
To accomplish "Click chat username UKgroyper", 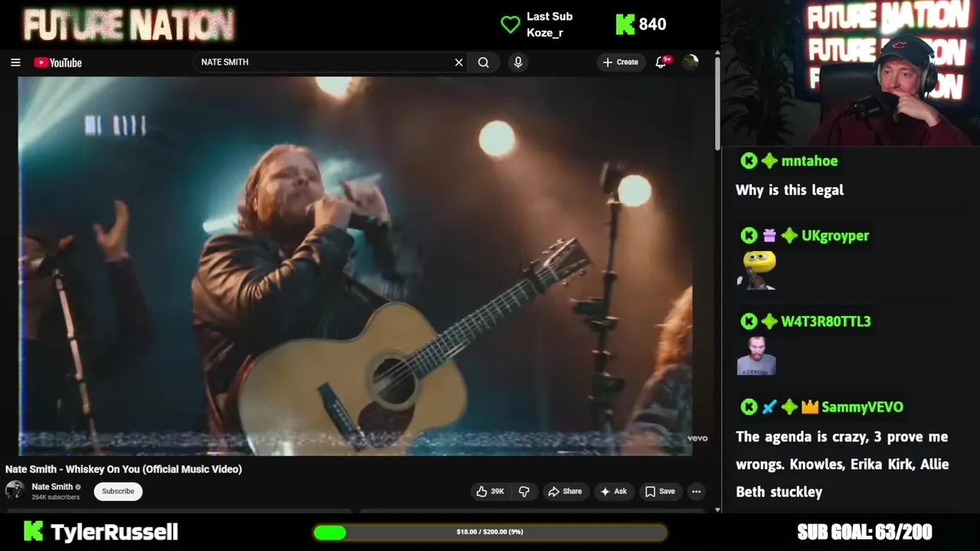I will click(x=835, y=236).
